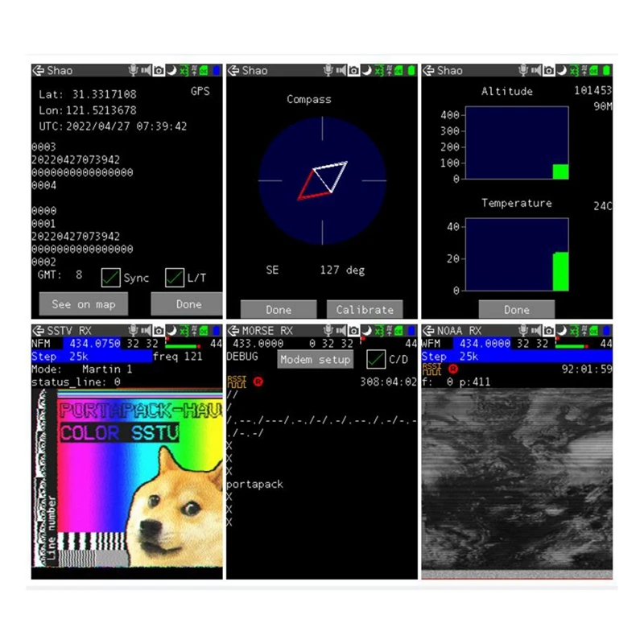Tap the compass needle dial
Screen dimensions: 644x644
(323, 180)
